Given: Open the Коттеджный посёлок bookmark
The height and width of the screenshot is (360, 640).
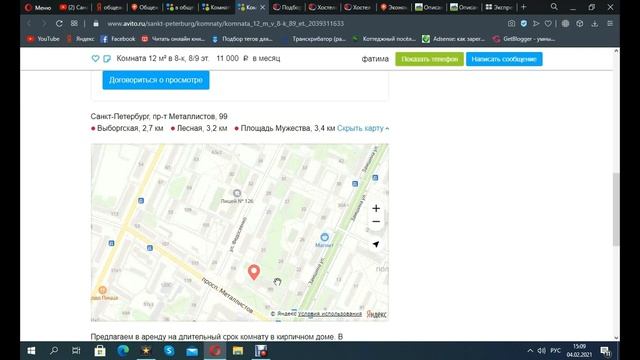Looking at the screenshot, I should pyautogui.click(x=384, y=39).
